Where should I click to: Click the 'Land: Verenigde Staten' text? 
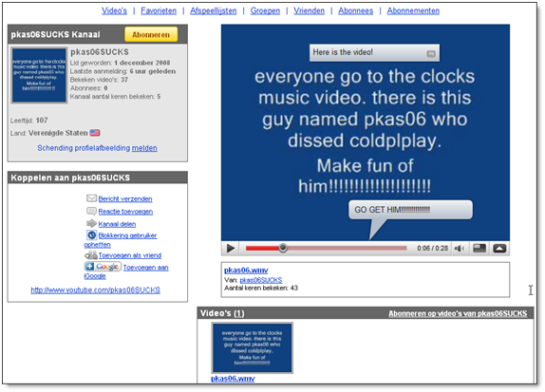coord(49,133)
